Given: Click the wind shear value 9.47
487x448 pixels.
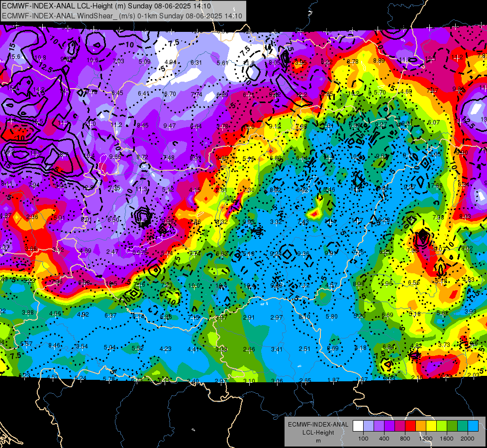Looking at the screenshot, I should pyautogui.click(x=170, y=125).
